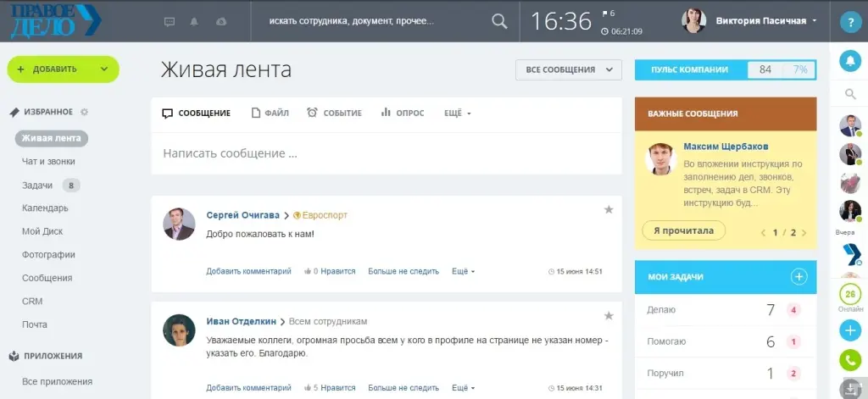Toggle favorite star on Иван Отделкин's post
This screenshot has height=399, width=868.
pyautogui.click(x=608, y=316)
